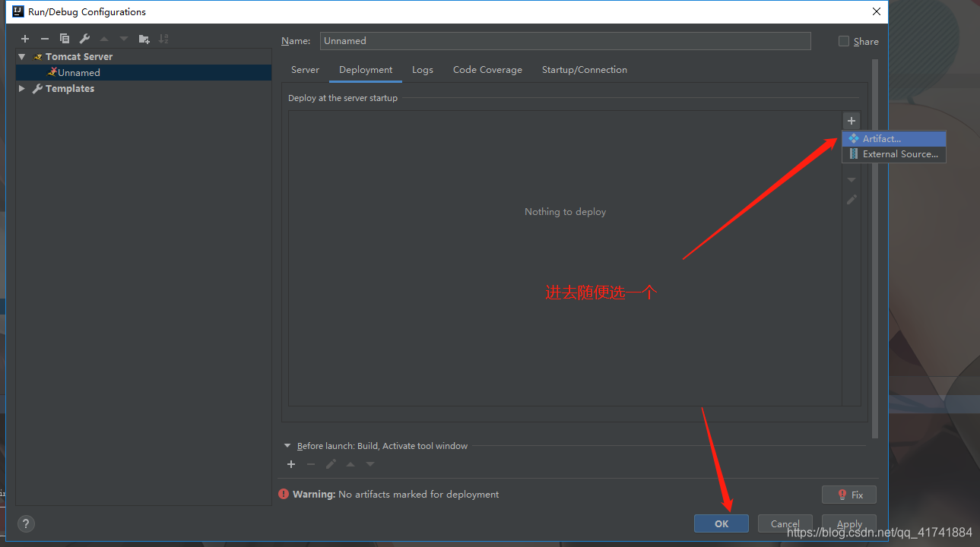
Task: Choose Artifact... from the popup menu
Action: pyautogui.click(x=894, y=139)
